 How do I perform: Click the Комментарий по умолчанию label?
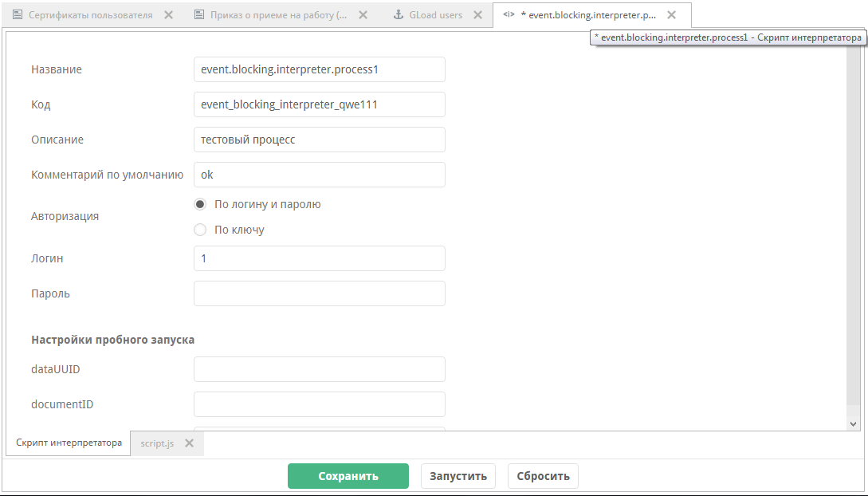[107, 175]
